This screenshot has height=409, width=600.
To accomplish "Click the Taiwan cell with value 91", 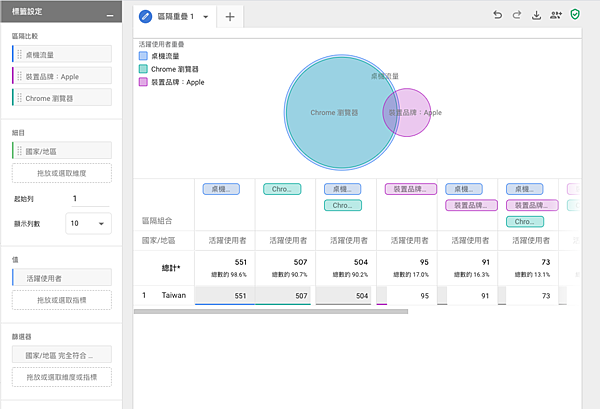I will [468, 295].
